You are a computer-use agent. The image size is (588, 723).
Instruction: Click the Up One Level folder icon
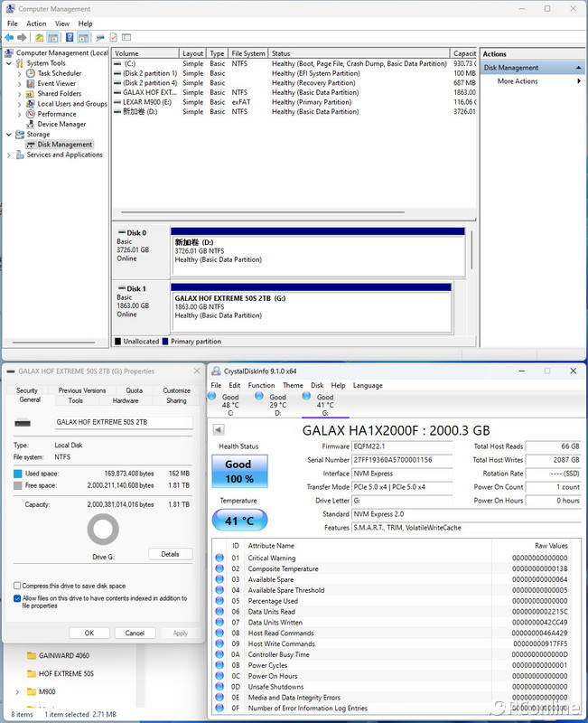tap(40, 37)
